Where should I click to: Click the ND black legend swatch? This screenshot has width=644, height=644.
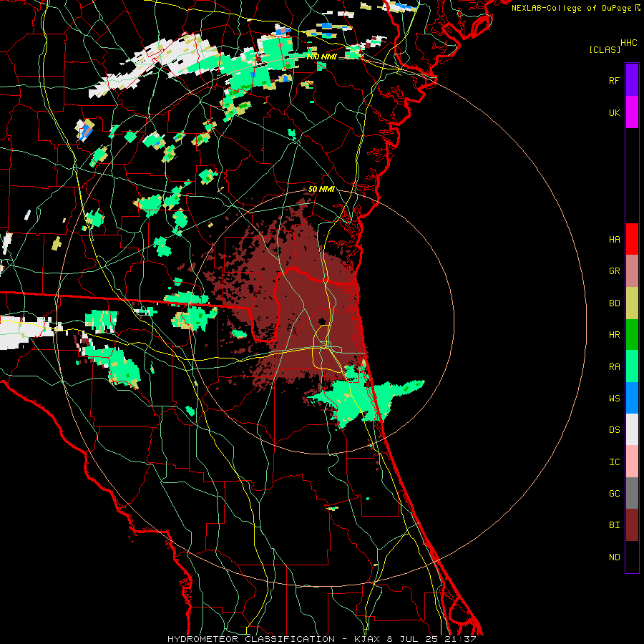632,557
